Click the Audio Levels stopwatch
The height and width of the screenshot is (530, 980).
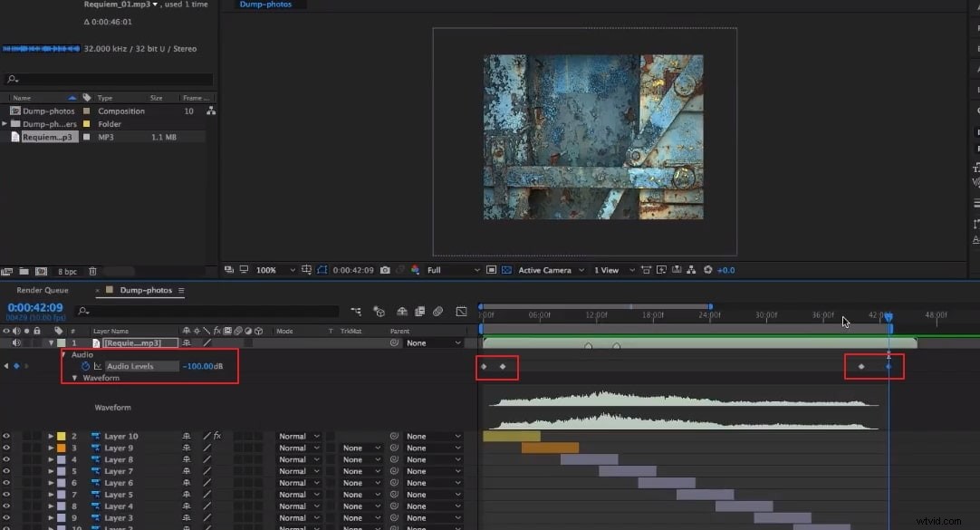(x=86, y=366)
